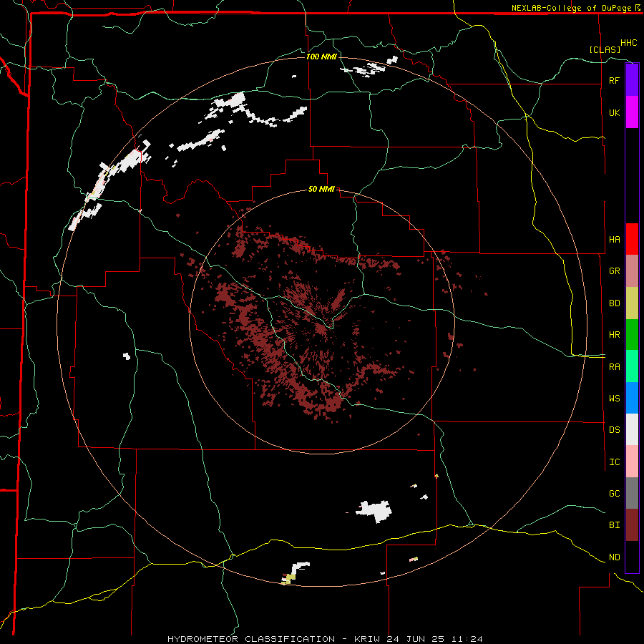Click the BI brown legend swatch
The width and height of the screenshot is (644, 644).
click(x=632, y=525)
